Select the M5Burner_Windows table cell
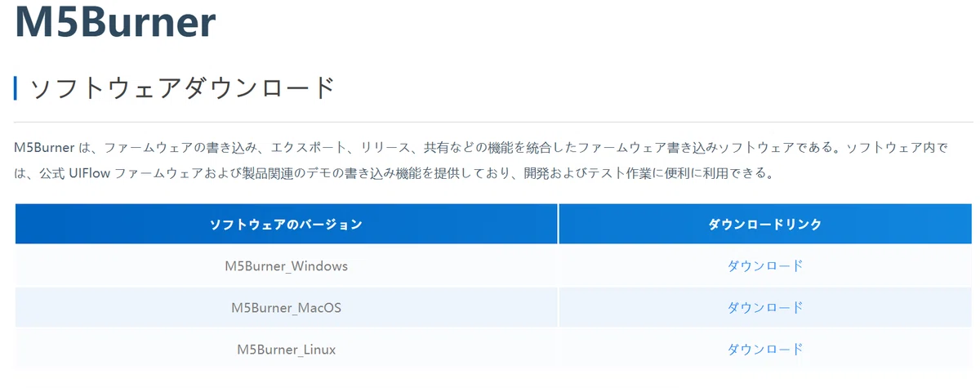The width and height of the screenshot is (980, 388). point(287,265)
